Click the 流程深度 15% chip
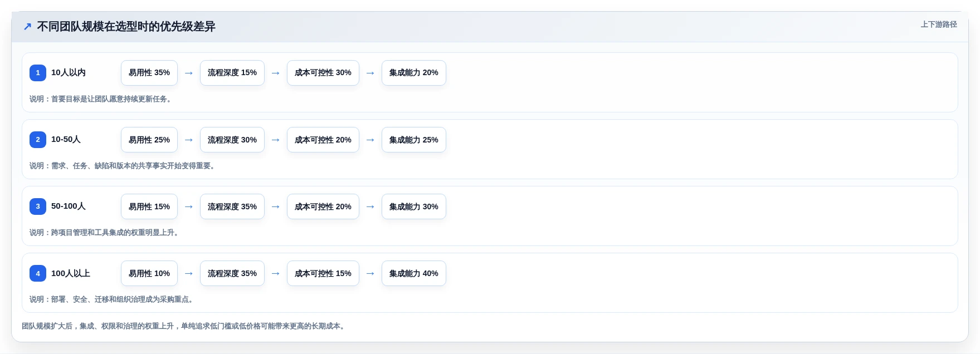 click(232, 73)
